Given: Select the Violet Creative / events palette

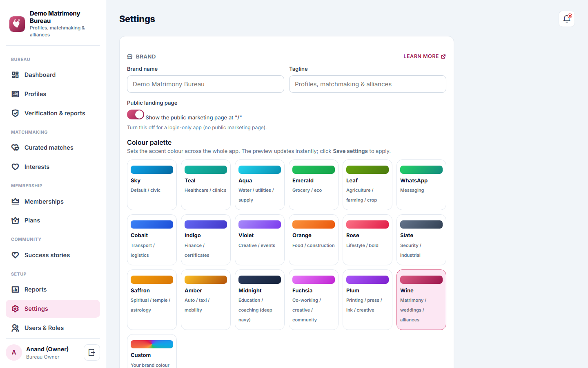Looking at the screenshot, I should coord(260,240).
